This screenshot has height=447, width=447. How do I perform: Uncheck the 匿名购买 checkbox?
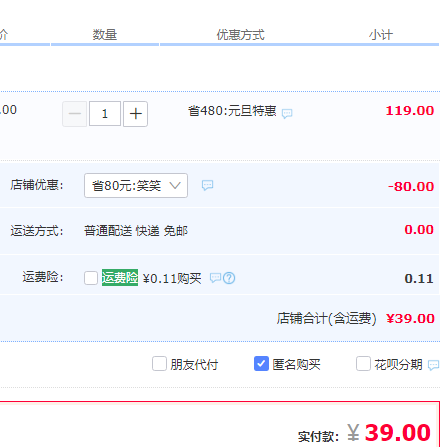tap(261, 363)
